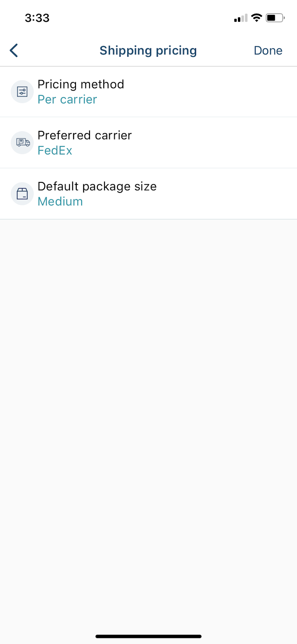Tap the home indicator bar

(148, 636)
